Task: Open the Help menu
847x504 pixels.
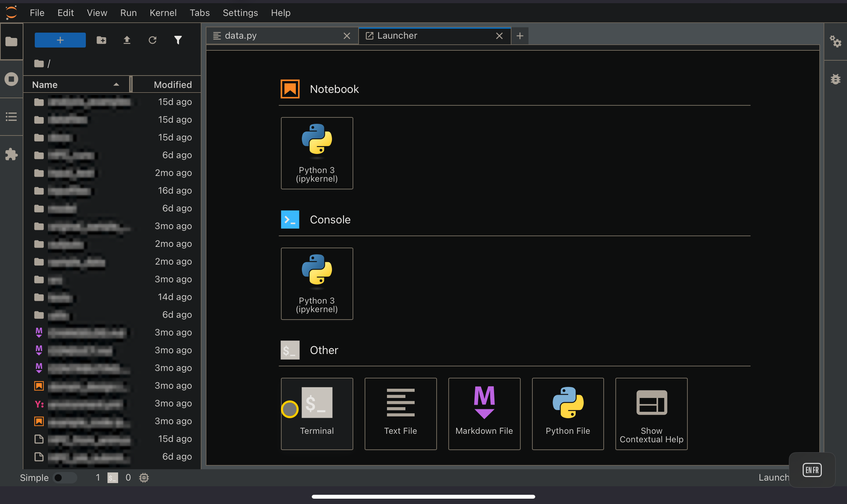Action: 281,13
